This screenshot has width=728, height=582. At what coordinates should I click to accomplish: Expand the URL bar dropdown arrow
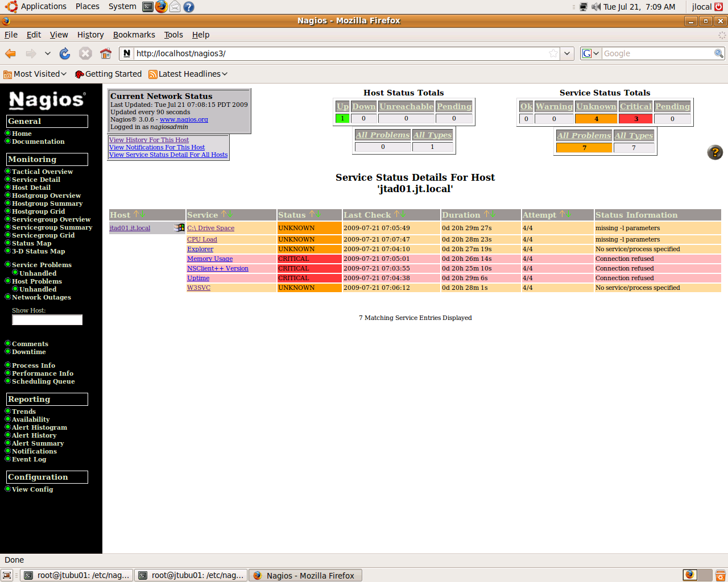point(567,53)
